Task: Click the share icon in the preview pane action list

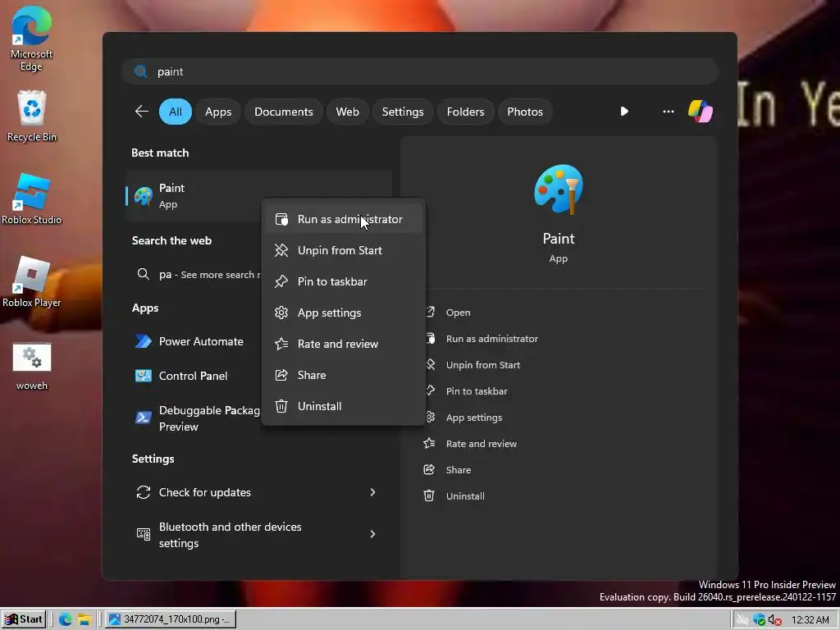Action: (429, 470)
